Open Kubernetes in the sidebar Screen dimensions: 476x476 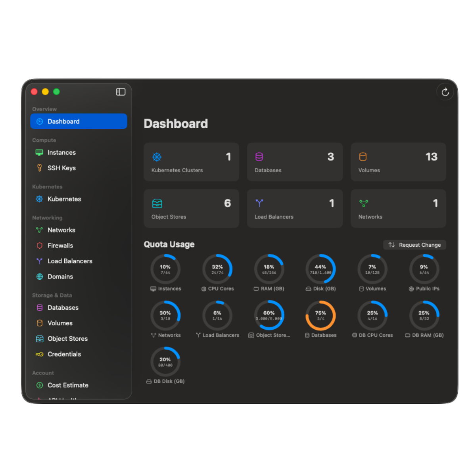(x=79, y=199)
